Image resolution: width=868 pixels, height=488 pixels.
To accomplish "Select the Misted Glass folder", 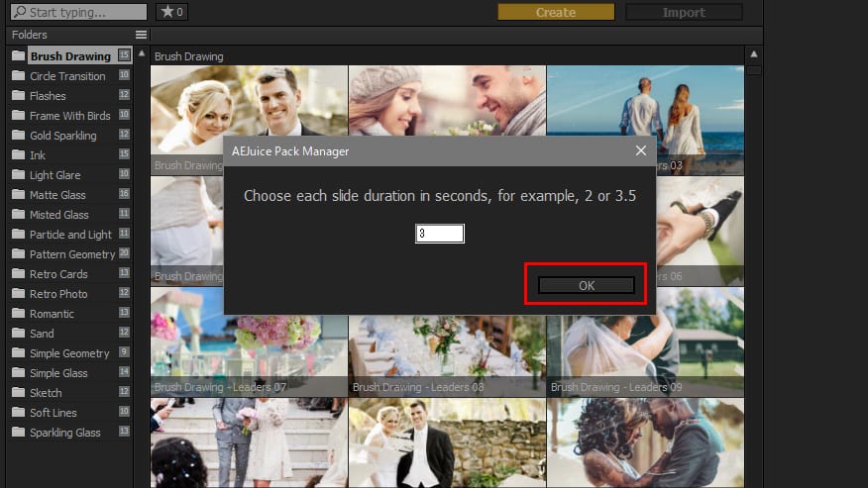I will pyautogui.click(x=70, y=214).
